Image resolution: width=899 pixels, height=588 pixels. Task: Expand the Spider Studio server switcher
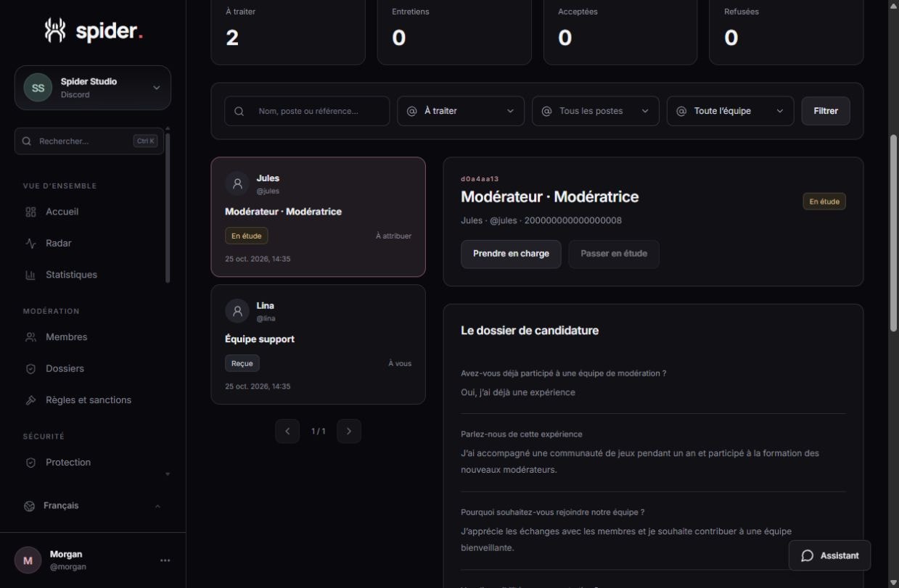(x=93, y=88)
